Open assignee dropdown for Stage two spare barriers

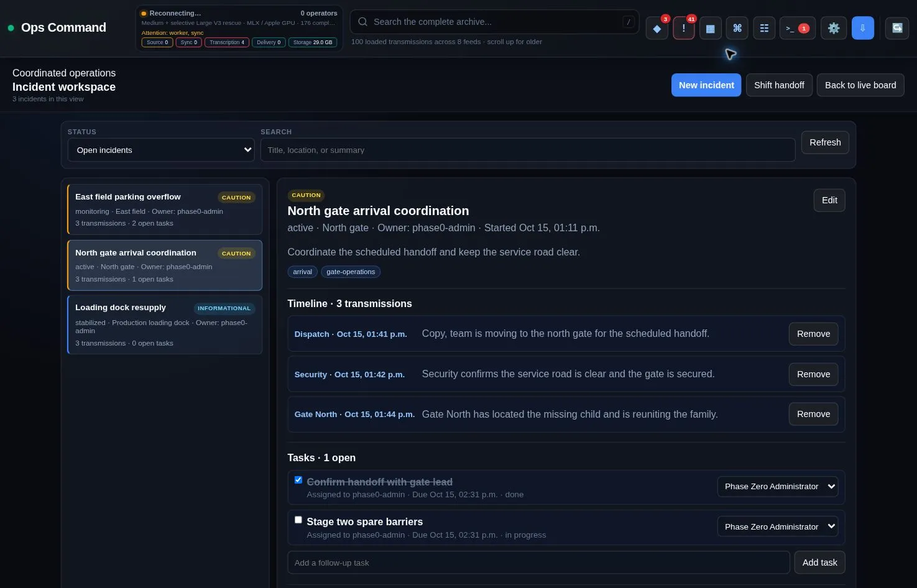(x=778, y=526)
